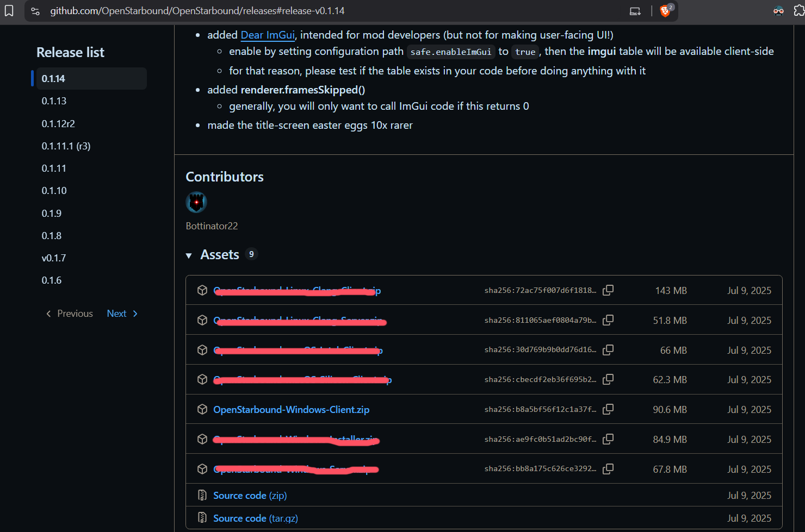Copy the sha256:811065aef0804a79b hash
Viewport: 805px width, 532px height.
coord(608,320)
